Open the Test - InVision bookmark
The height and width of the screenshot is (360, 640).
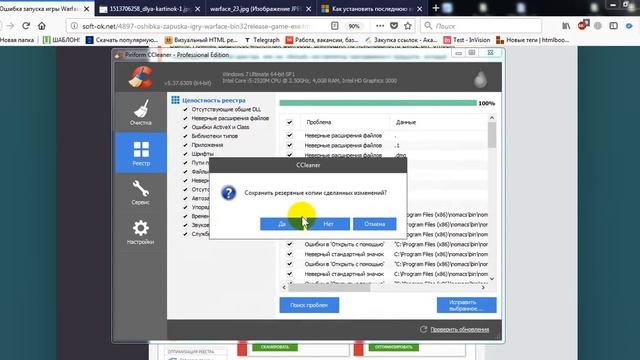(x=467, y=40)
